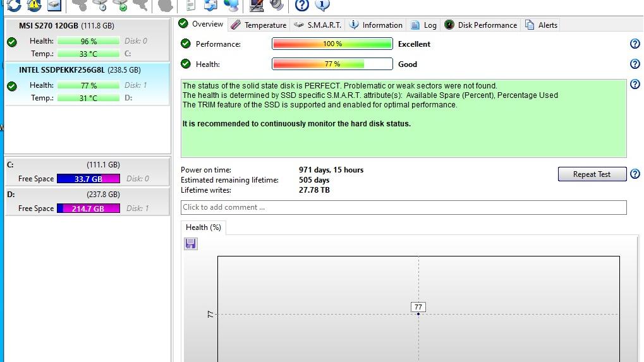The width and height of the screenshot is (644, 362).
Task: Click INTEL disk 31 °C temperature bar
Action: pos(88,98)
